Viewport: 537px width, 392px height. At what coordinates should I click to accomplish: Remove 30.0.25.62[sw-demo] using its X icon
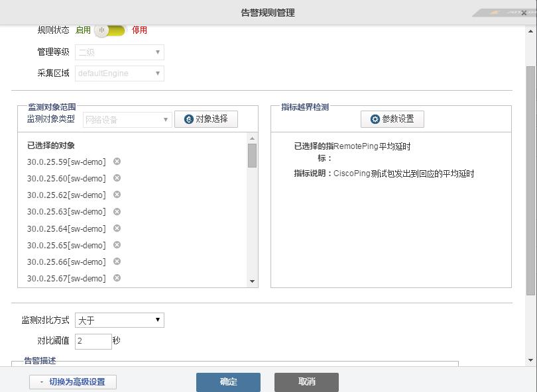(x=117, y=195)
